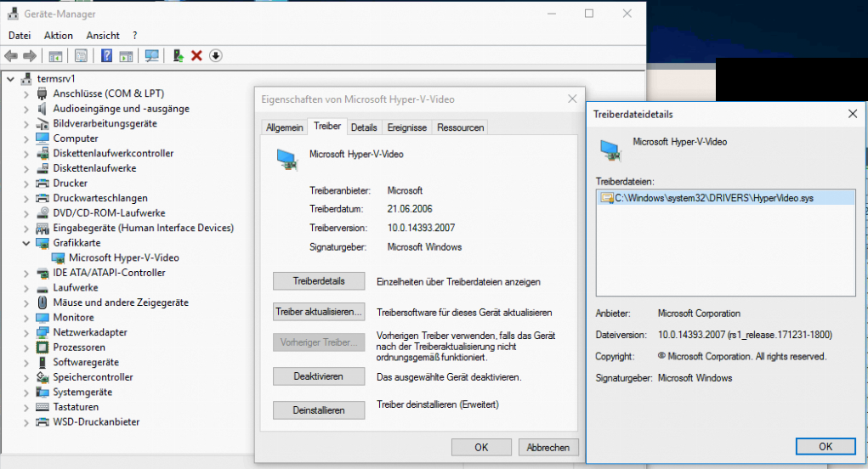
Task: Click the DVD/CD-ROM-Laufwerke disc icon
Action: click(43, 213)
